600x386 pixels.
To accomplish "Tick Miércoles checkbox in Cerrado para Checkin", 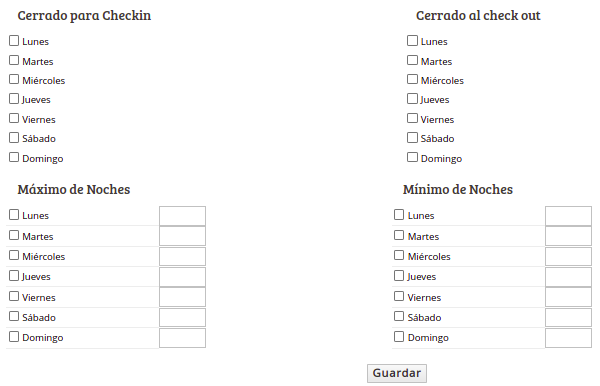I will 14,79.
